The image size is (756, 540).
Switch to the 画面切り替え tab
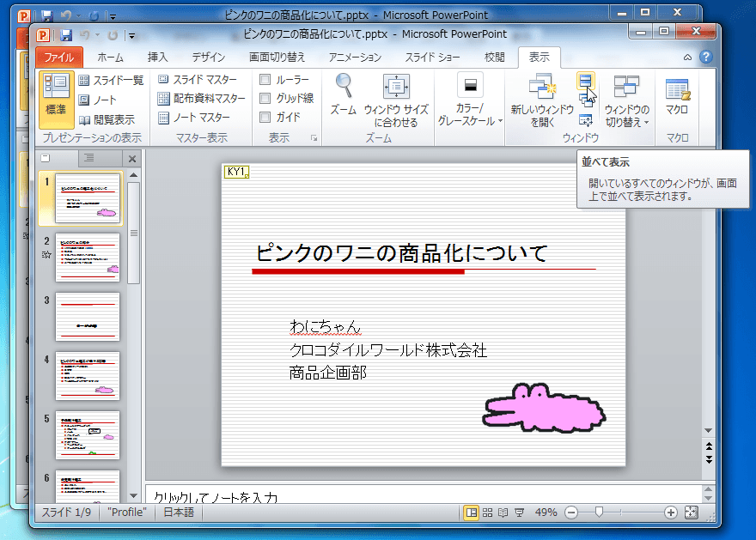[277, 58]
